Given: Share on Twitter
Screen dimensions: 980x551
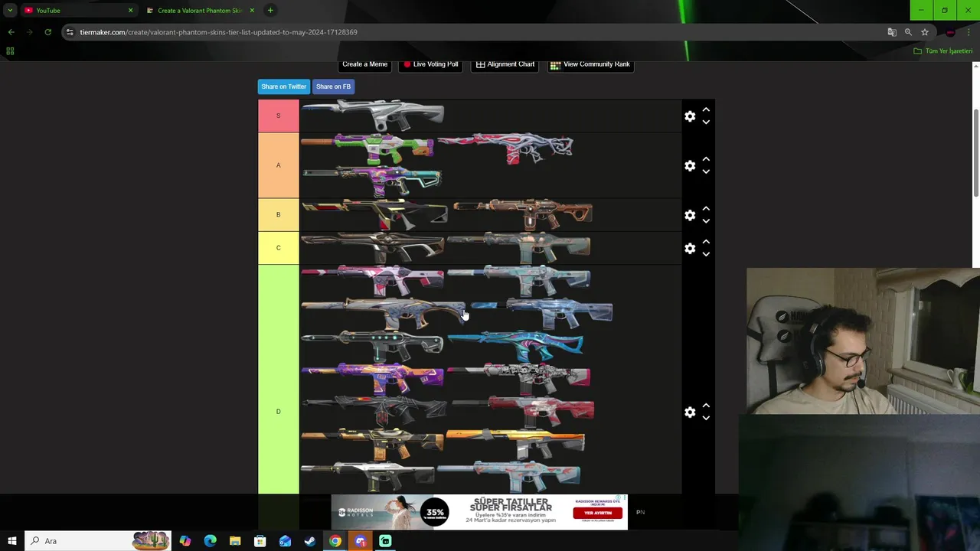Looking at the screenshot, I should click(284, 86).
